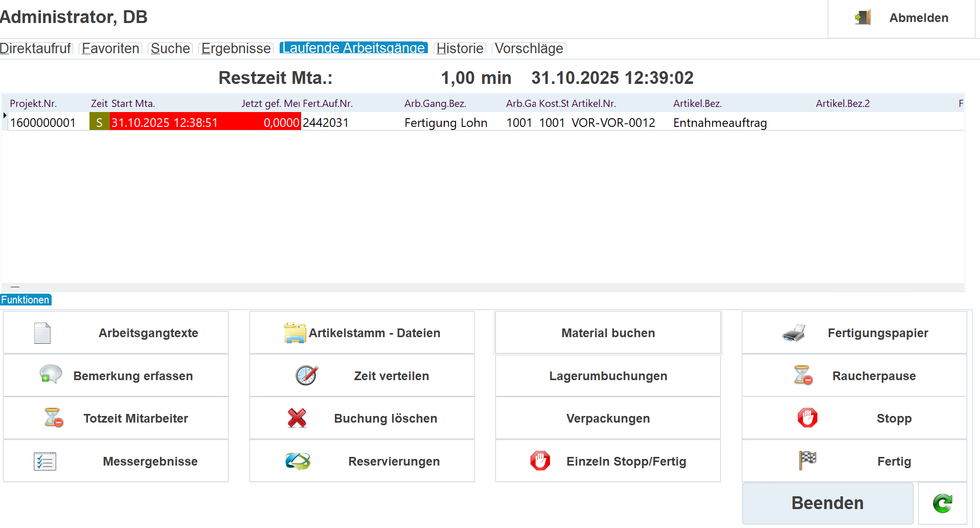Switch to the Favoriten tab
Viewport: 980px width, 528px height.
tap(110, 49)
